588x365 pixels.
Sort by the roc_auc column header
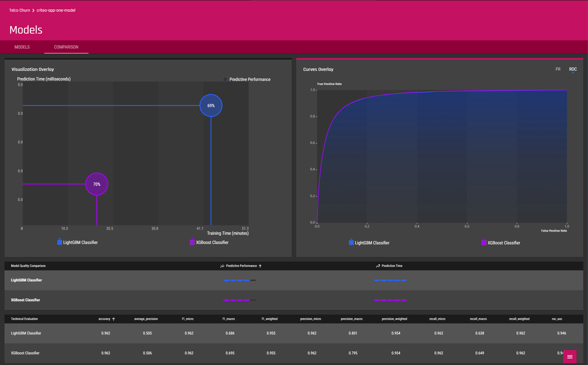(557, 319)
